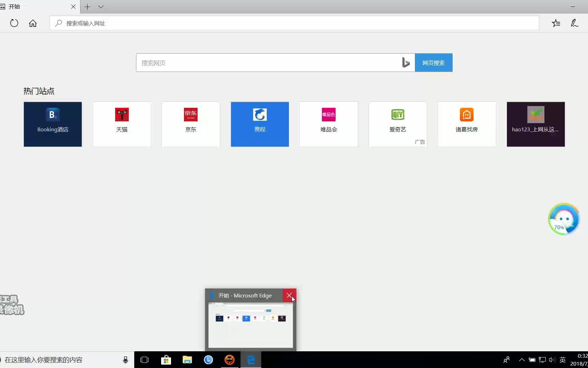Open Microsoft Store from taskbar

click(166, 360)
